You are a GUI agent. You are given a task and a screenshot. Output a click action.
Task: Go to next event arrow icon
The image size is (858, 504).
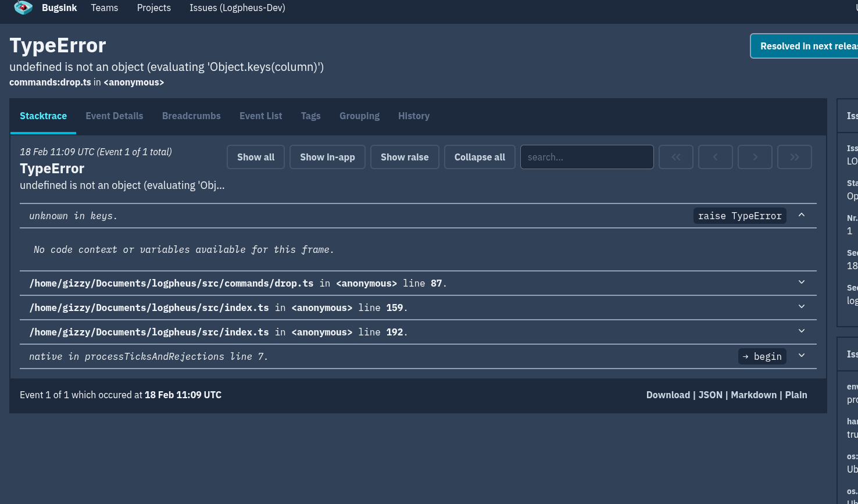[x=755, y=157]
